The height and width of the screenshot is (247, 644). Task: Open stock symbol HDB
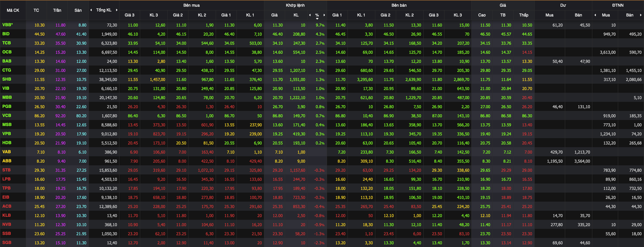(7, 143)
